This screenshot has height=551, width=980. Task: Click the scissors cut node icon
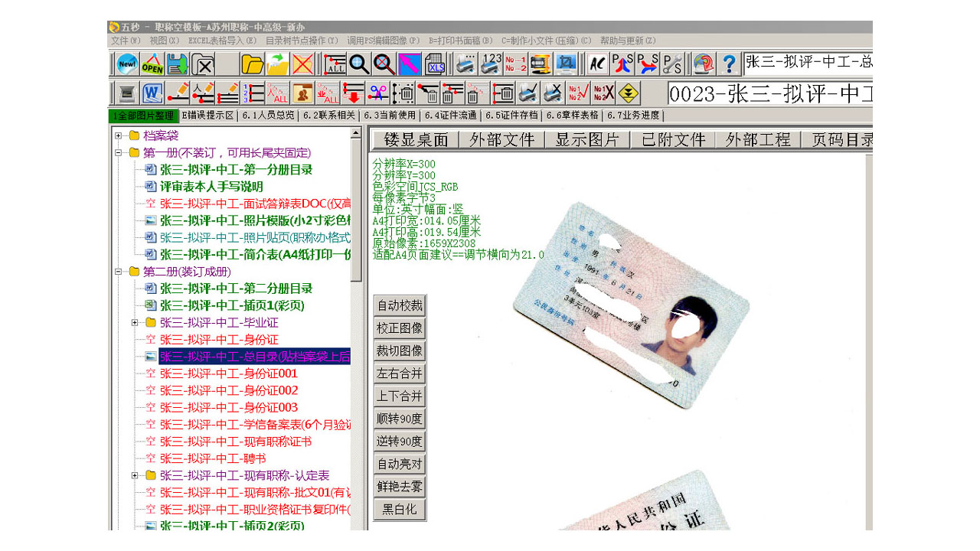click(x=378, y=93)
